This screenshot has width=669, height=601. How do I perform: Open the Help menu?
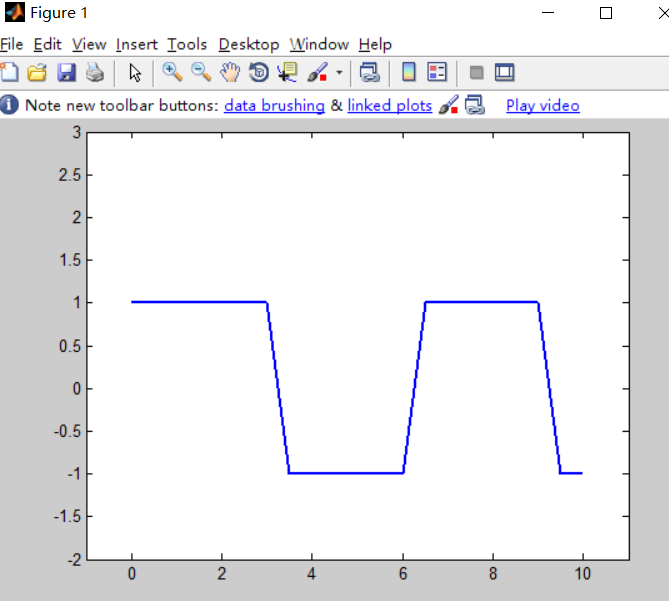(x=375, y=44)
